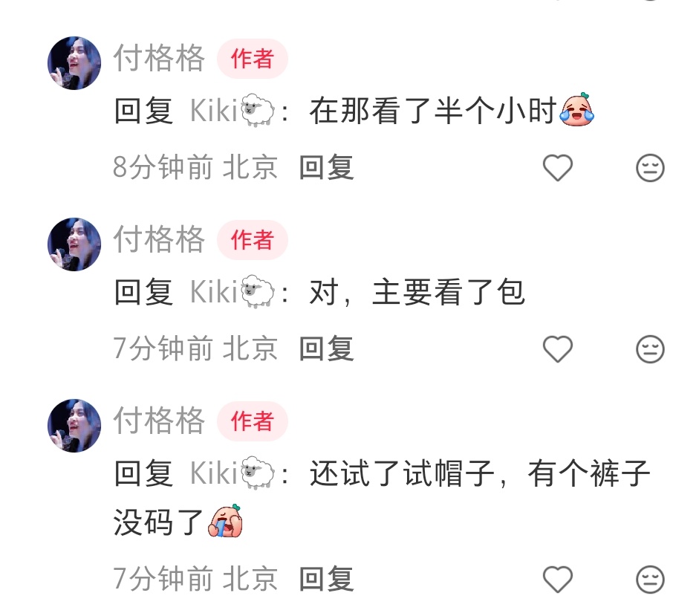Open 付格格 username in second comment
673x616 pixels.
159,239
